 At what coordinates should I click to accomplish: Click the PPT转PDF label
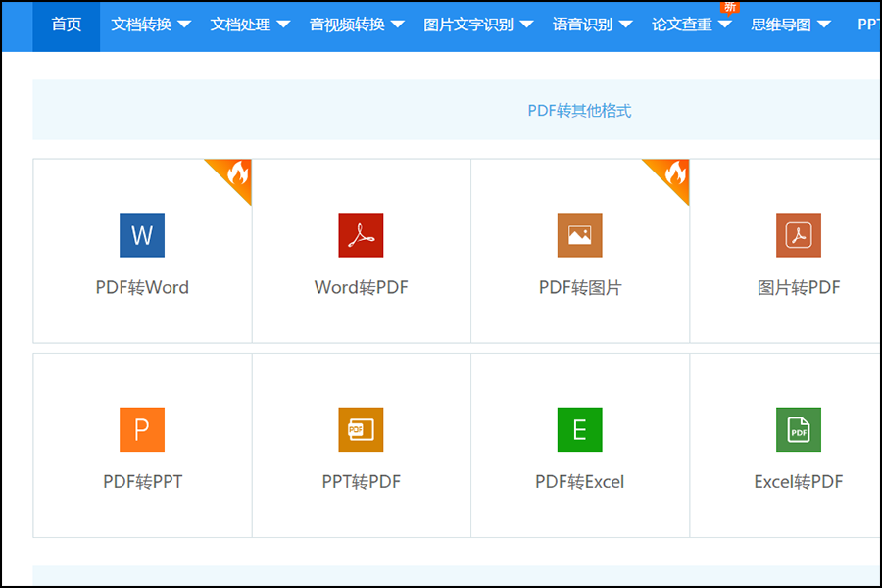[x=361, y=482]
